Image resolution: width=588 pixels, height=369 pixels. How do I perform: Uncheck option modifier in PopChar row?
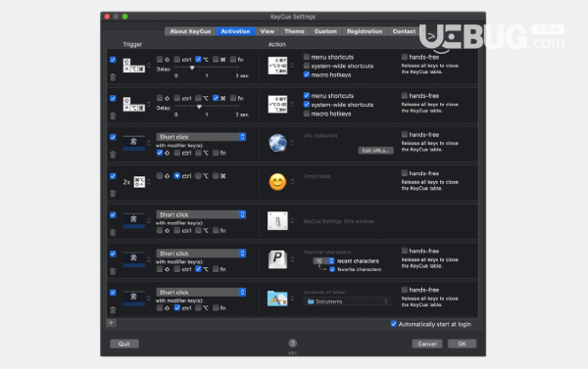(198, 269)
